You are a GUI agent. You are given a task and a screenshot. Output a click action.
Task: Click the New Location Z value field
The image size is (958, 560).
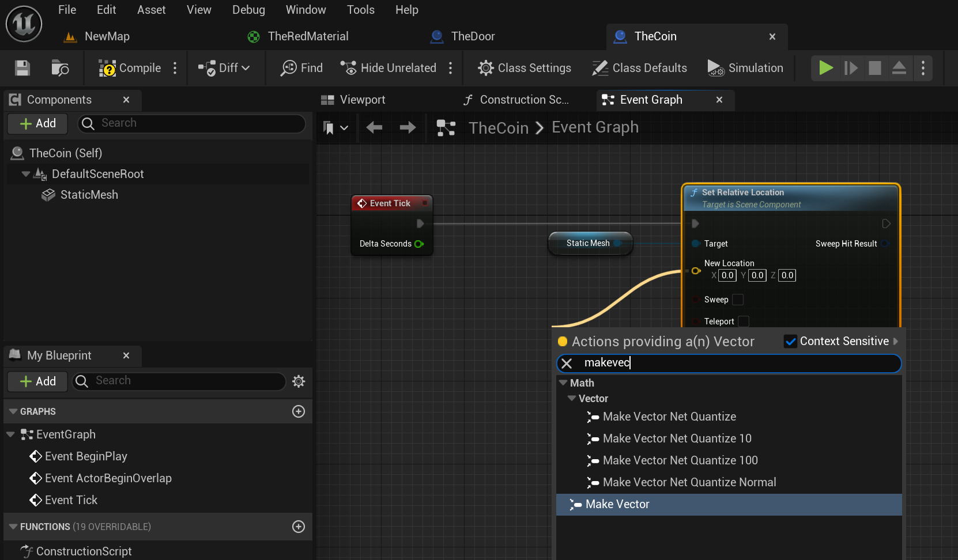[x=787, y=275]
